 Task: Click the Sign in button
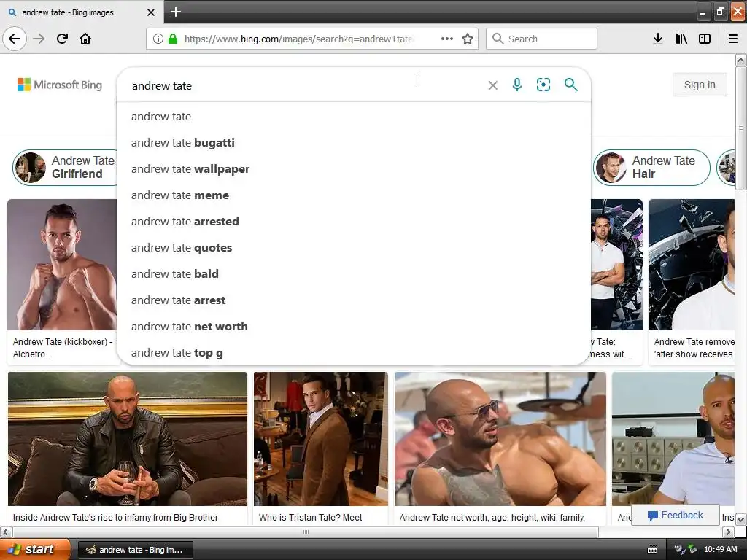pos(700,85)
